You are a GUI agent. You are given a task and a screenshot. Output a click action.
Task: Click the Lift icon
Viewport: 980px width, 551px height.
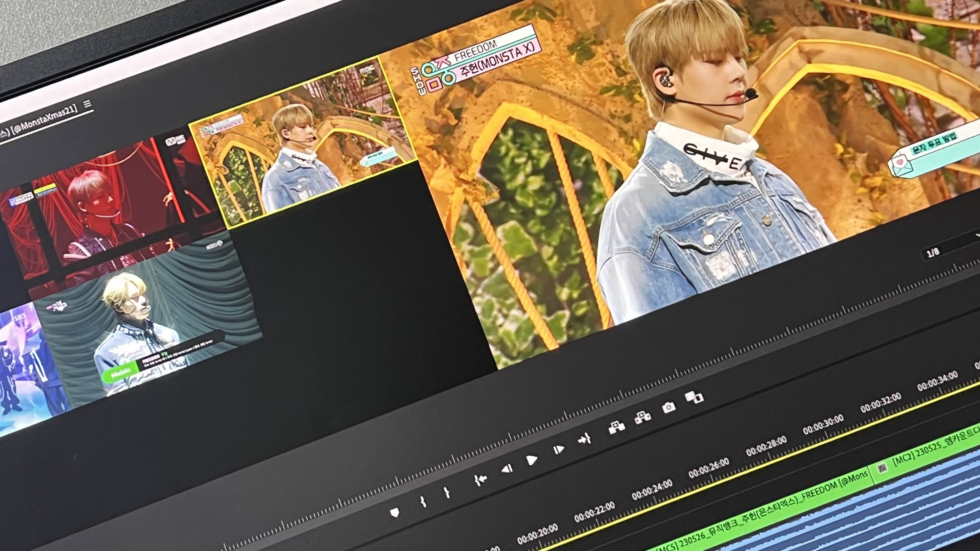coord(616,428)
